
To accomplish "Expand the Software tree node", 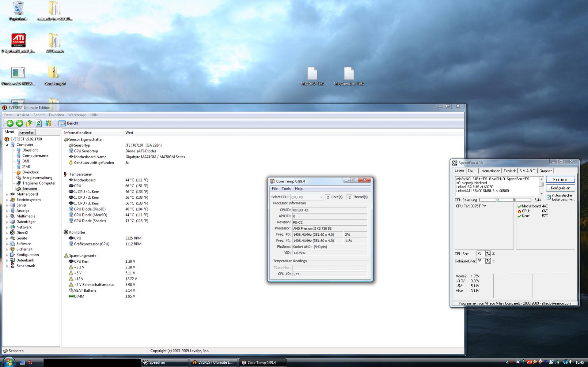I will click(7, 244).
